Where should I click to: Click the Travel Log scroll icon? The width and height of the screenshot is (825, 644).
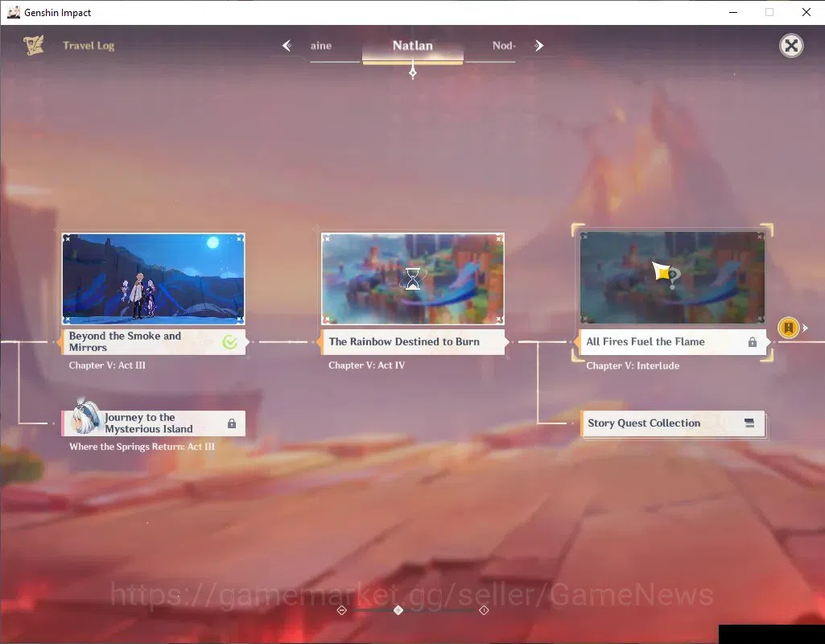(33, 45)
